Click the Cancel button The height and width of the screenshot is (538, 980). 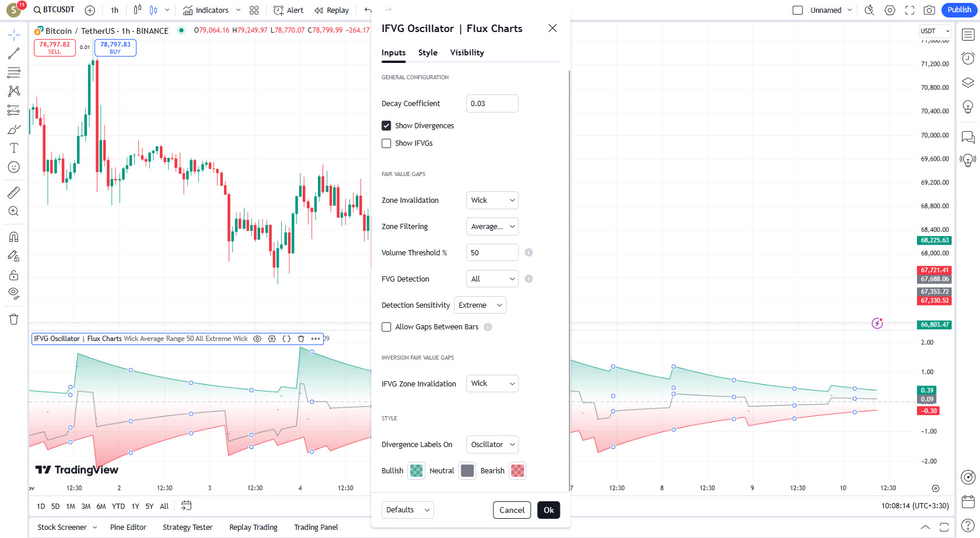coord(512,510)
